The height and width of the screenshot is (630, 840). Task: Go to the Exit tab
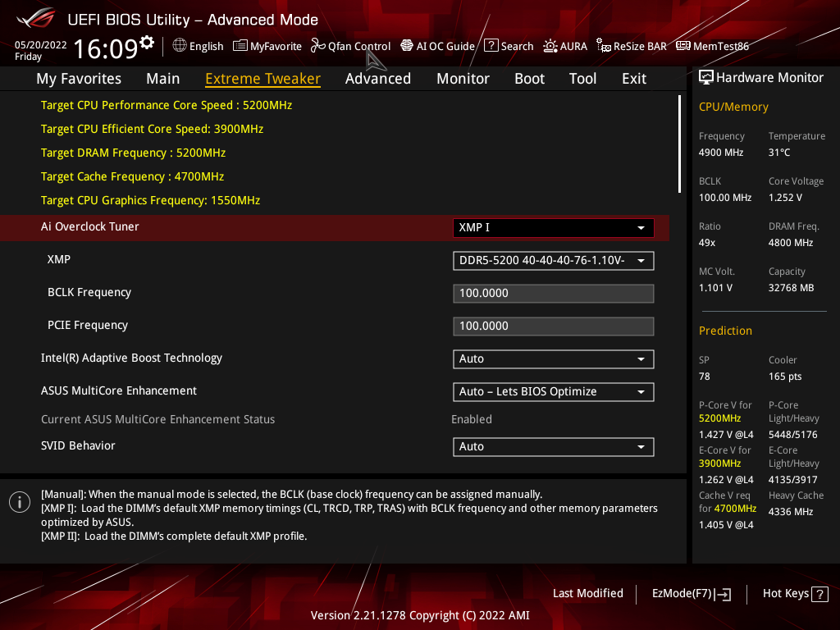pyautogui.click(x=634, y=79)
